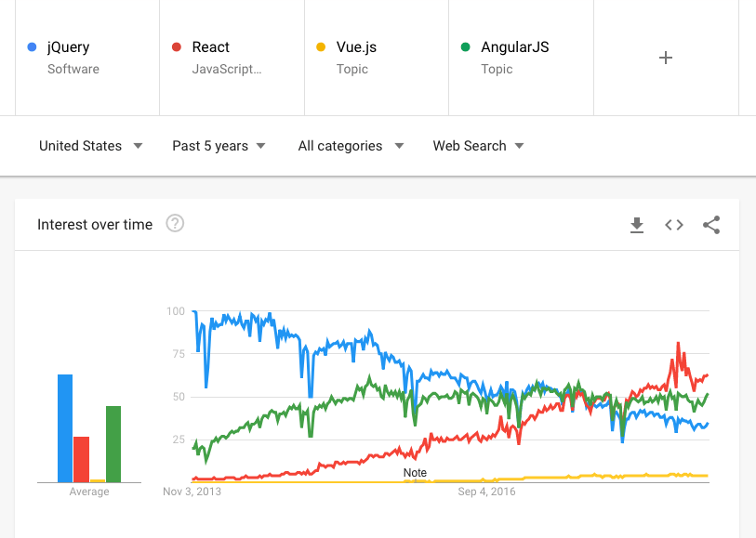The width and height of the screenshot is (756, 538).
Task: Open the United States region dropdown
Action: (89, 146)
